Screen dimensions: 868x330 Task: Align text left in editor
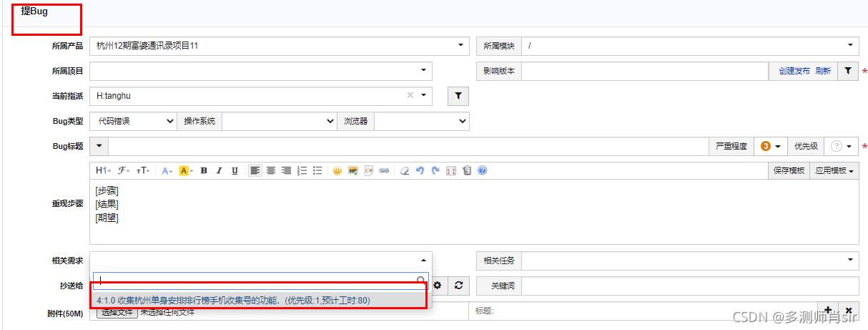click(255, 170)
